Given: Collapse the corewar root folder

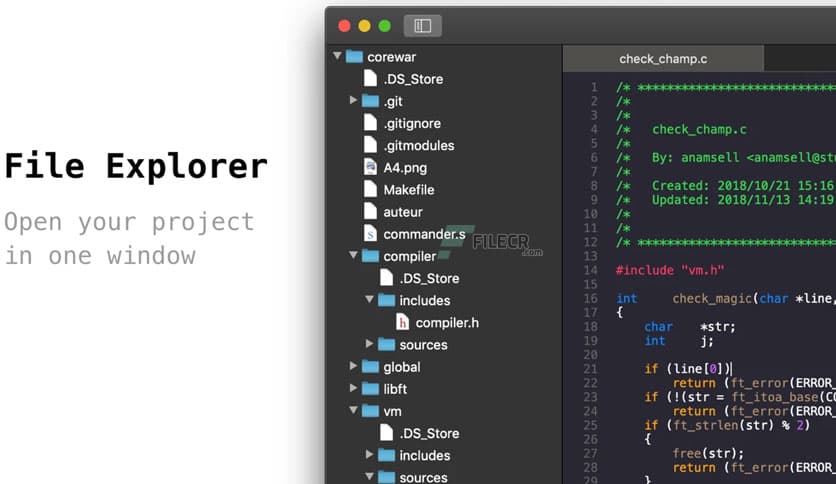Looking at the screenshot, I should 338,57.
